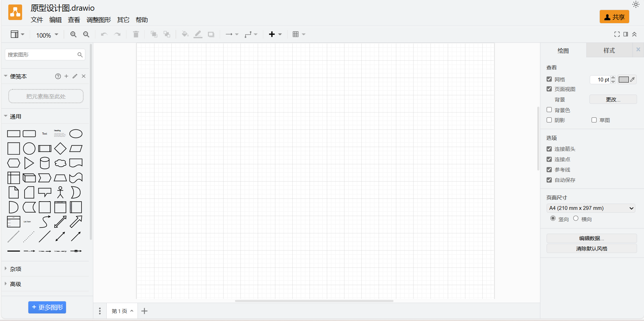Toggle the 网格 grid checkbox
This screenshot has width=644, height=321.
pos(549,79)
